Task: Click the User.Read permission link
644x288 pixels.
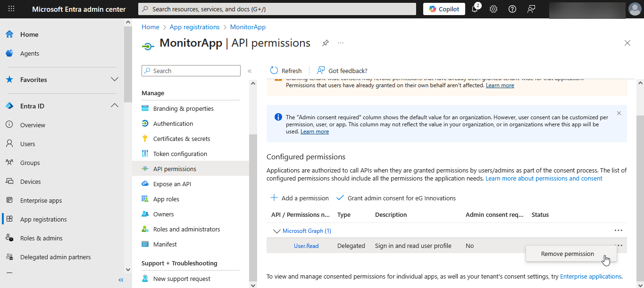Action: point(306,246)
